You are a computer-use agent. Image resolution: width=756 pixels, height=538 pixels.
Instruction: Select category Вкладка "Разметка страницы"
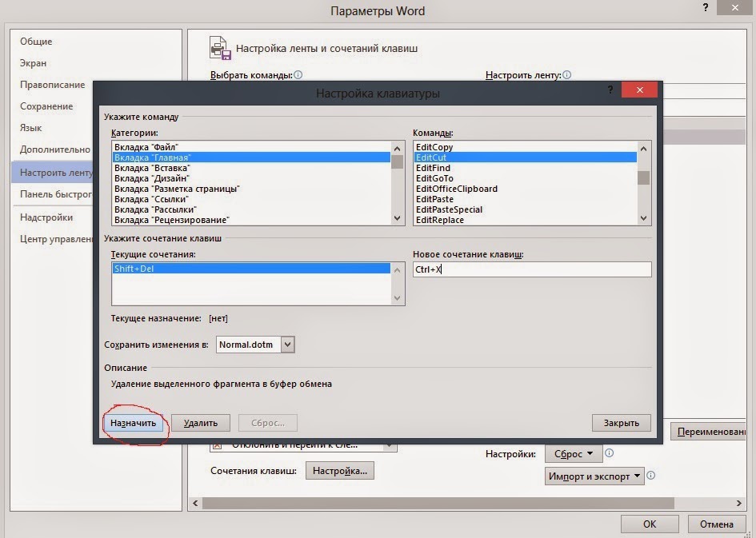tap(251, 189)
